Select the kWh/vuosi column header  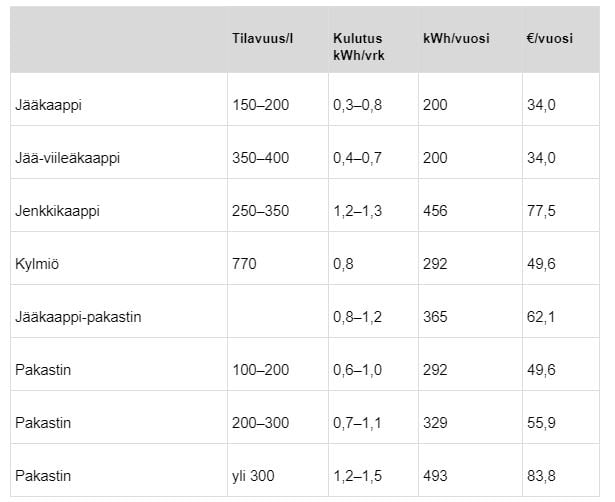(x=456, y=38)
